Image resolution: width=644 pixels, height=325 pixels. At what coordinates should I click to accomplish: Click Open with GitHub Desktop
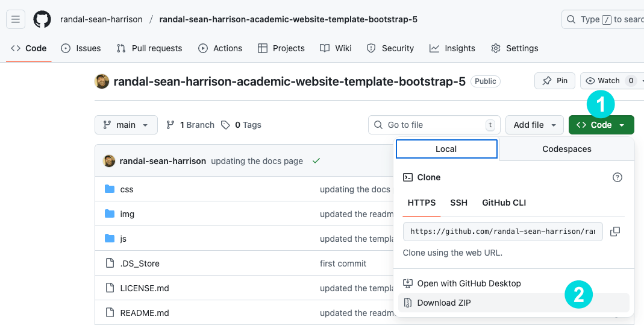pyautogui.click(x=469, y=283)
